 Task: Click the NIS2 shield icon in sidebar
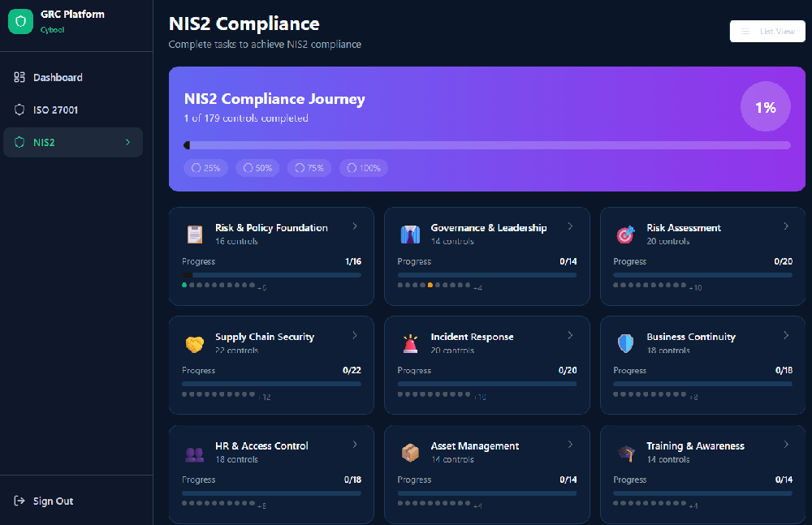(19, 142)
